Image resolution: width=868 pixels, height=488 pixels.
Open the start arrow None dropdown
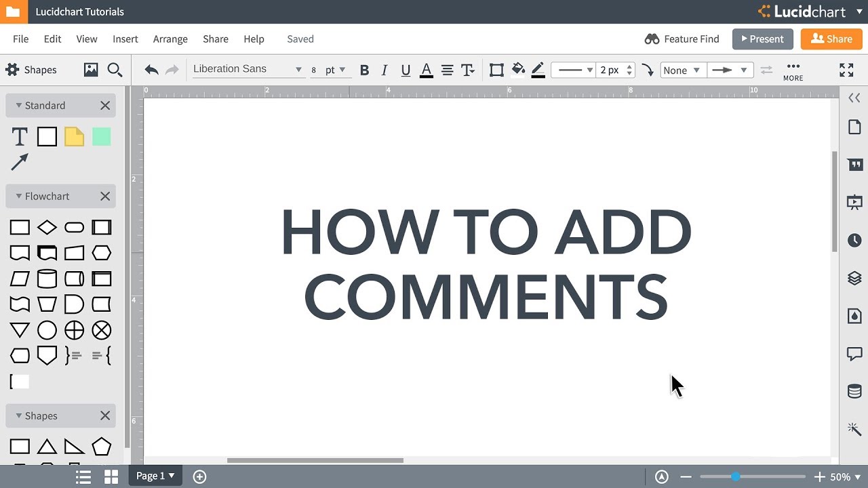pyautogui.click(x=682, y=70)
